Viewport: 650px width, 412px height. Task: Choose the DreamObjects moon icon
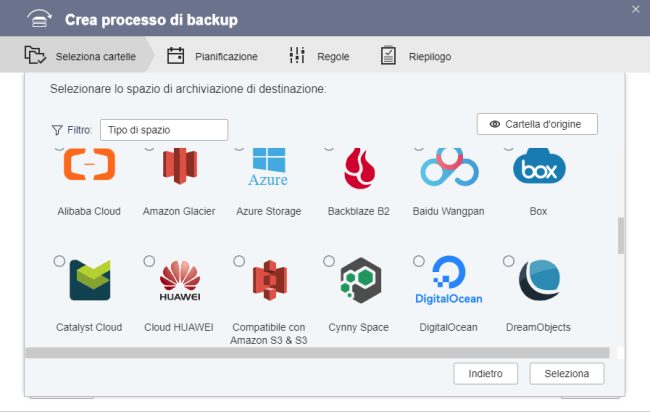point(539,280)
